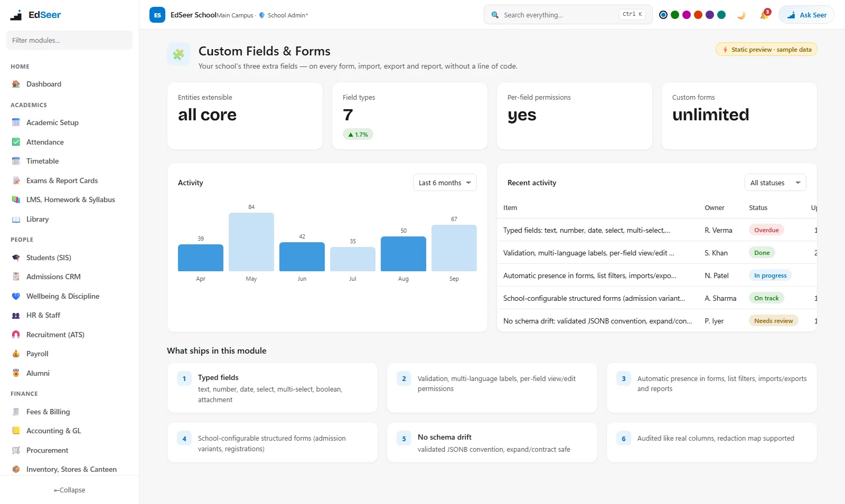Select the teal theme color dot

coord(721,15)
